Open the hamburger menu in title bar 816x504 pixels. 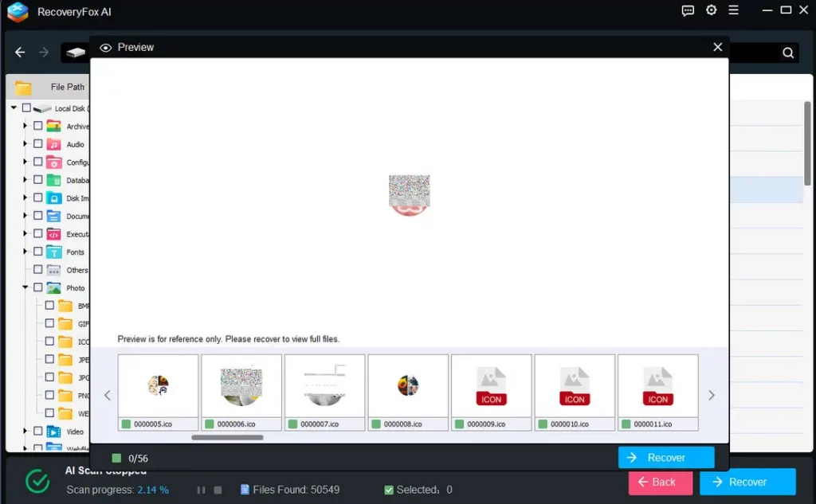point(733,10)
